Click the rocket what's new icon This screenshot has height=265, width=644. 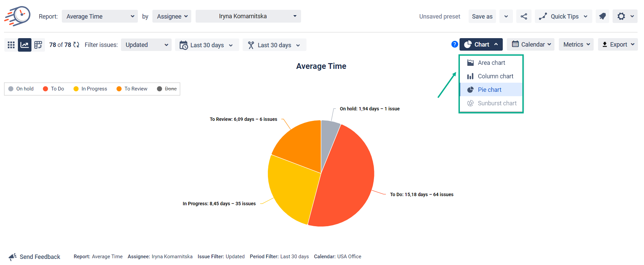pos(602,17)
